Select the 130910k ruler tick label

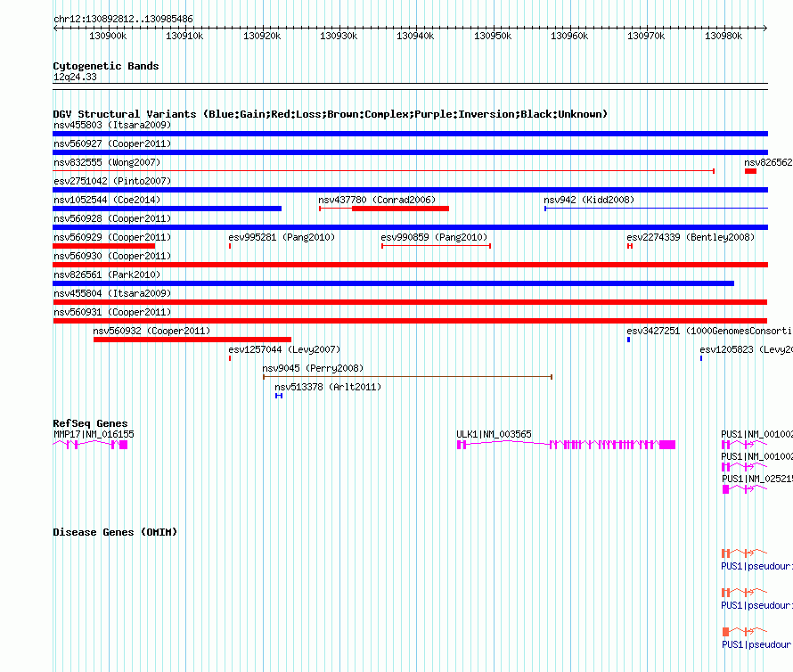click(x=184, y=36)
